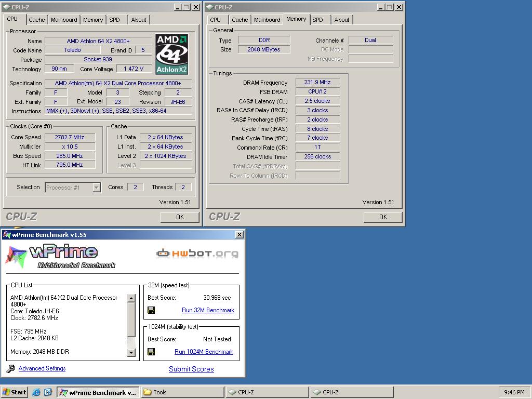Viewport: 532px width, 399px height.
Task: Run the 32M Benchmark
Action: coord(208,310)
